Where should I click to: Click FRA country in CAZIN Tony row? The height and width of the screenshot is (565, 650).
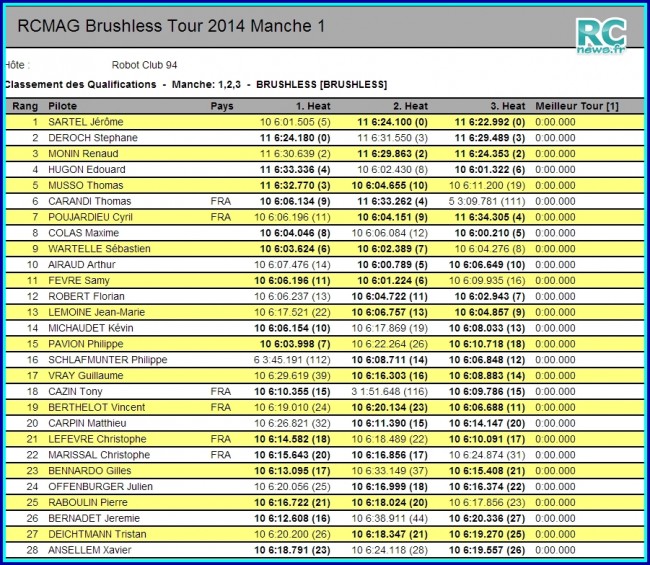click(221, 392)
